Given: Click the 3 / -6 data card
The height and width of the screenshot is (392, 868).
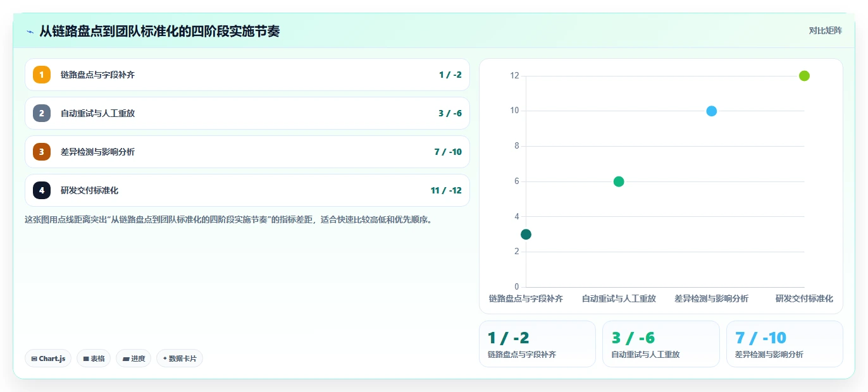Looking at the screenshot, I should tap(661, 344).
